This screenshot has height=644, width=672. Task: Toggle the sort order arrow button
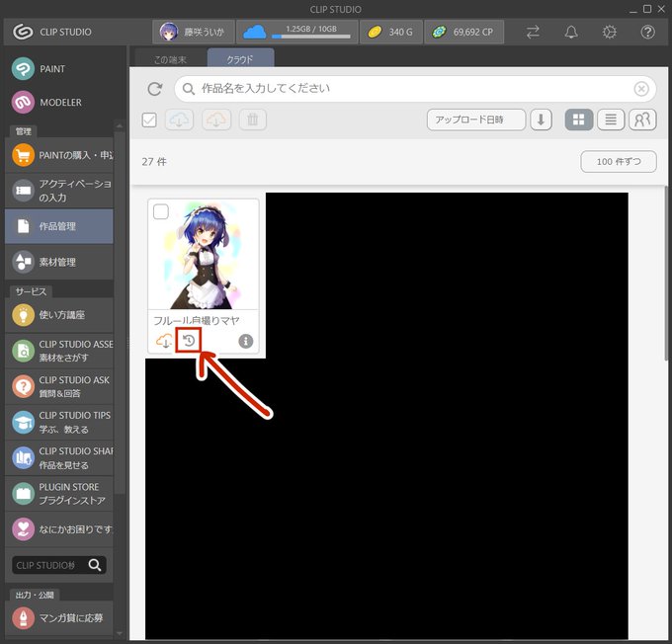coord(541,120)
